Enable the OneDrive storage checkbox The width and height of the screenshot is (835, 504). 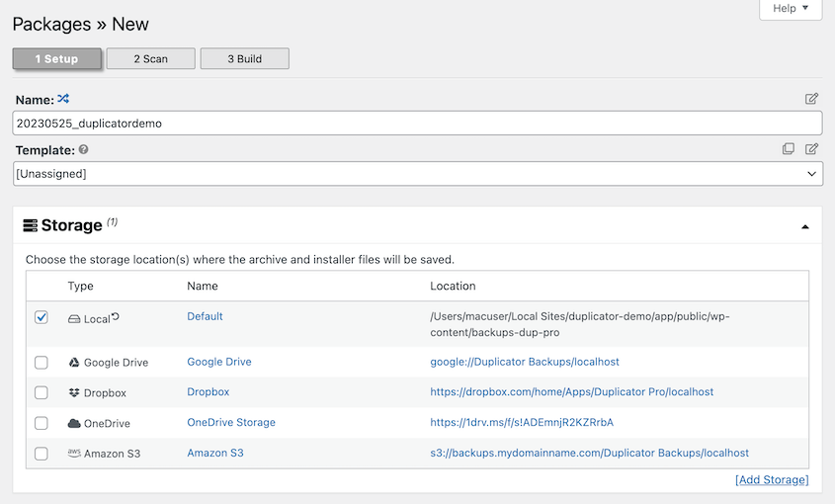tap(41, 424)
